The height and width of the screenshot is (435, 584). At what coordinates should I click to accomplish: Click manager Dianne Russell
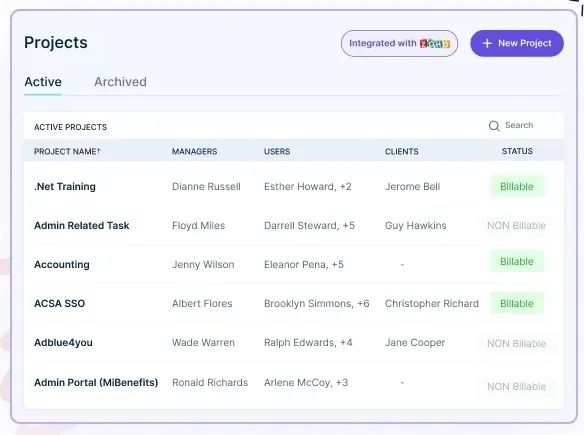tap(206, 187)
